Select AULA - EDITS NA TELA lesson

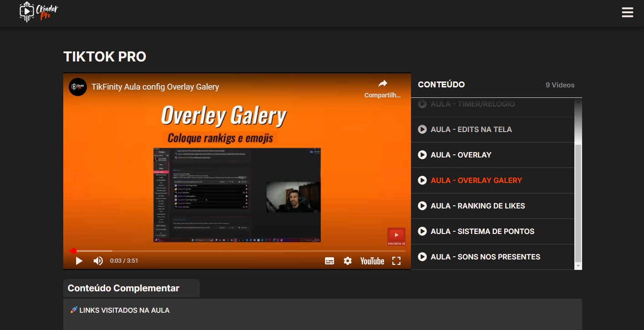pos(471,129)
